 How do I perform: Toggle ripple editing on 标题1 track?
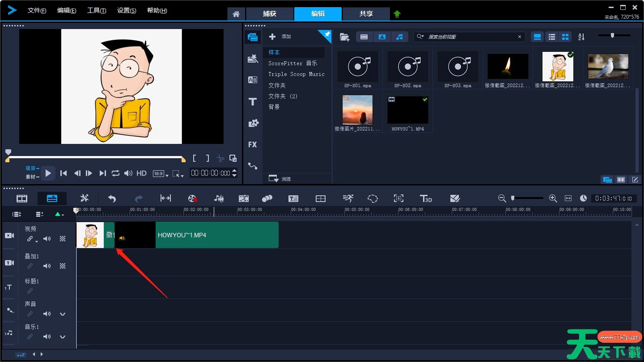(x=30, y=291)
